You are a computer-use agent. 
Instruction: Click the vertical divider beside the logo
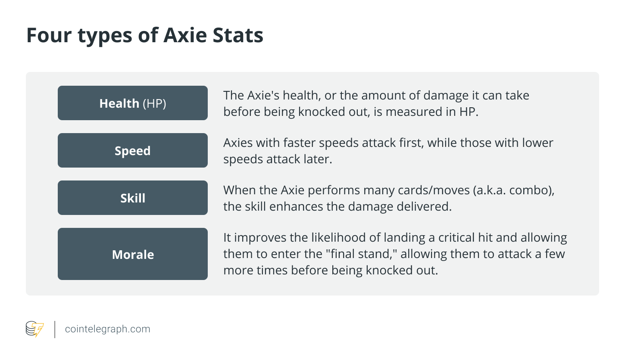55,329
